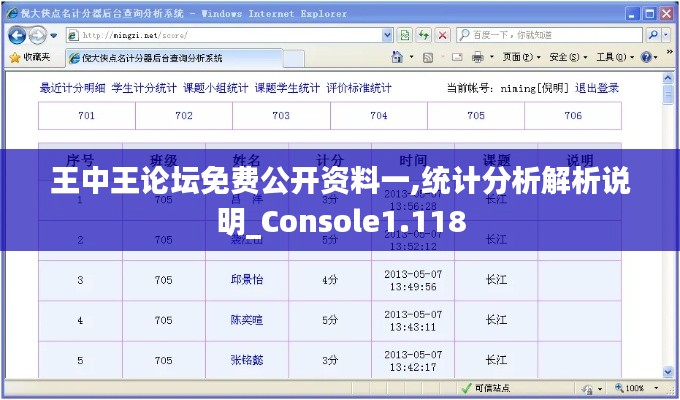Expand the dropdown beside the padlock status icon
Viewport: 680px width, 400px height.
(600, 389)
